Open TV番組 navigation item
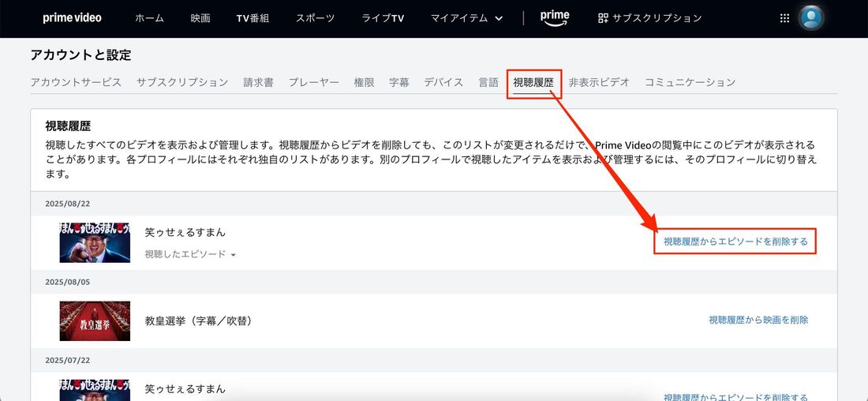Image resolution: width=868 pixels, height=401 pixels. (253, 18)
